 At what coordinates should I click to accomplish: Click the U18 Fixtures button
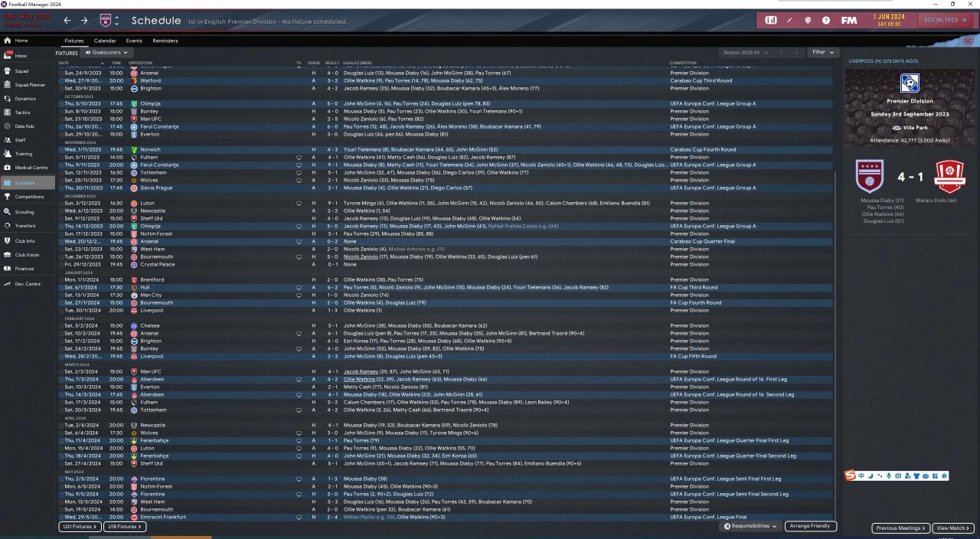point(125,527)
